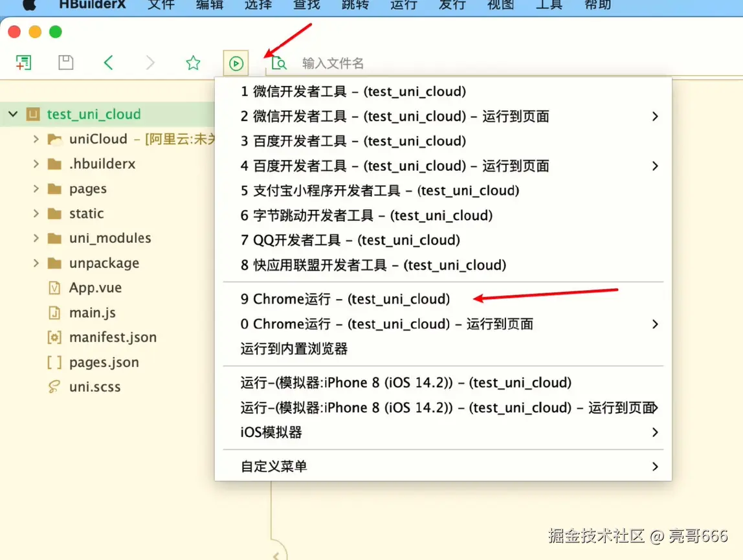Expand the static folder chevron
The image size is (743, 560).
tap(36, 214)
